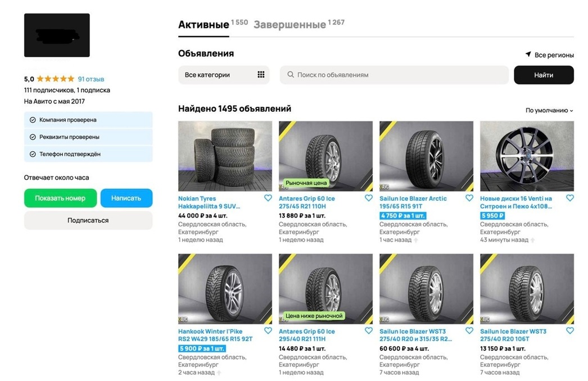Open the '91 отзыв' reviews link
The image size is (588, 381).
[91, 79]
